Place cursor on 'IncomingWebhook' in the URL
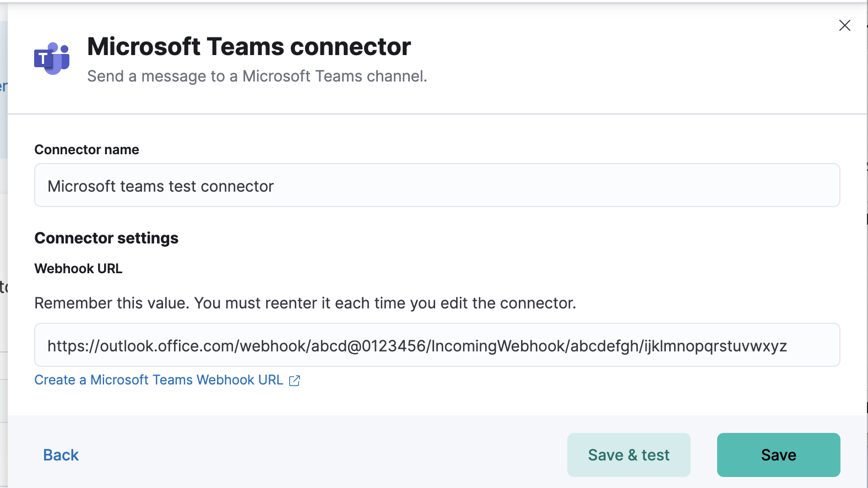 coord(498,346)
